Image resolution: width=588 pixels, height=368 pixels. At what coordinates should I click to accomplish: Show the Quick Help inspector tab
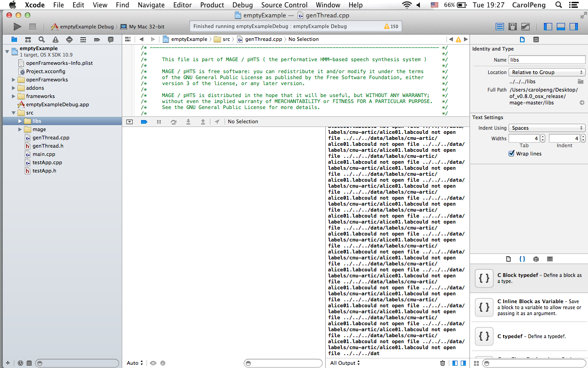[x=536, y=40]
